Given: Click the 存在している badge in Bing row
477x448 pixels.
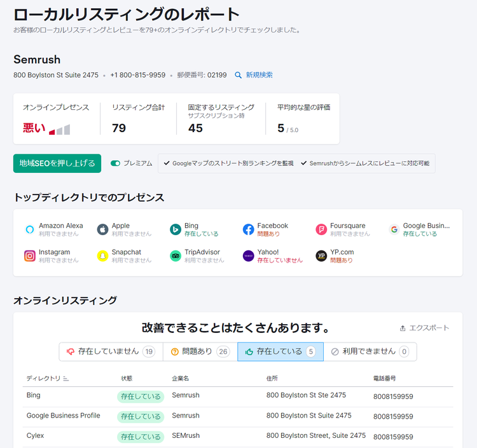Looking at the screenshot, I should point(141,397).
